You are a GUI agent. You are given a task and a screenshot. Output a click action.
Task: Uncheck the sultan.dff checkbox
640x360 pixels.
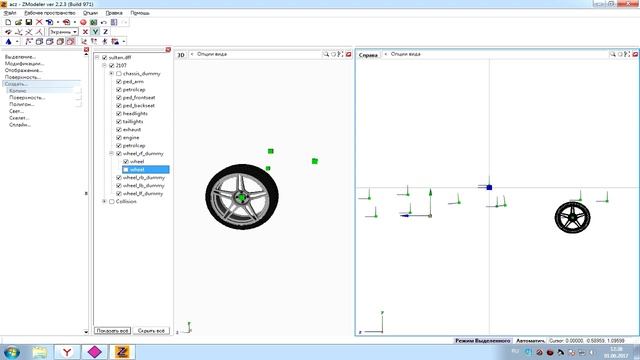pyautogui.click(x=104, y=58)
